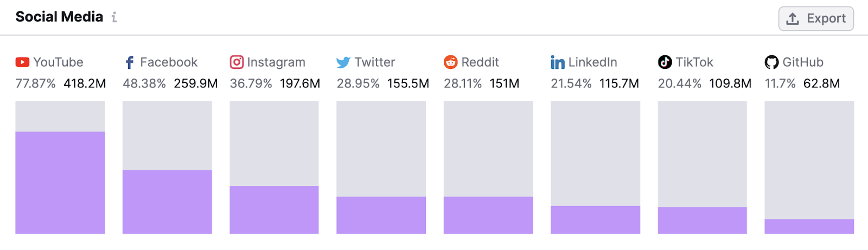Click the TikTok platform label
Viewport: 868px width, 250px height.
coord(694,62)
